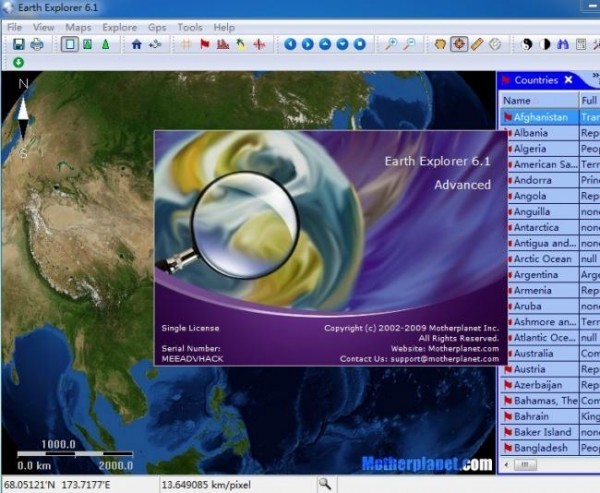Open the Maps menu
Screen dimensions: 600x493
(x=78, y=27)
